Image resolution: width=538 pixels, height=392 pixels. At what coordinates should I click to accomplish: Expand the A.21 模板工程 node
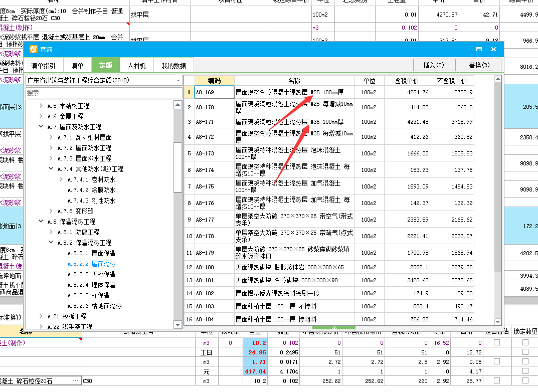(x=41, y=316)
